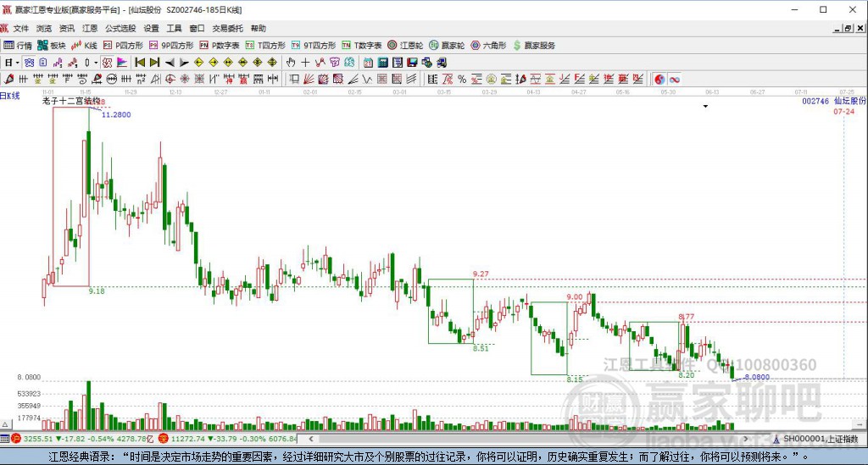The image size is (868, 465).
Task: Open the 浏览 menu
Action: (x=44, y=28)
